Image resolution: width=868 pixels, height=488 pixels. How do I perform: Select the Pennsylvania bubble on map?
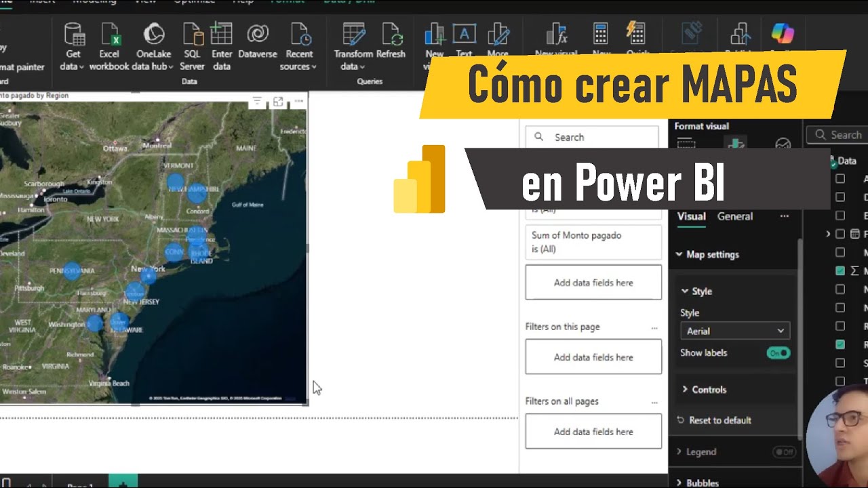(x=73, y=271)
